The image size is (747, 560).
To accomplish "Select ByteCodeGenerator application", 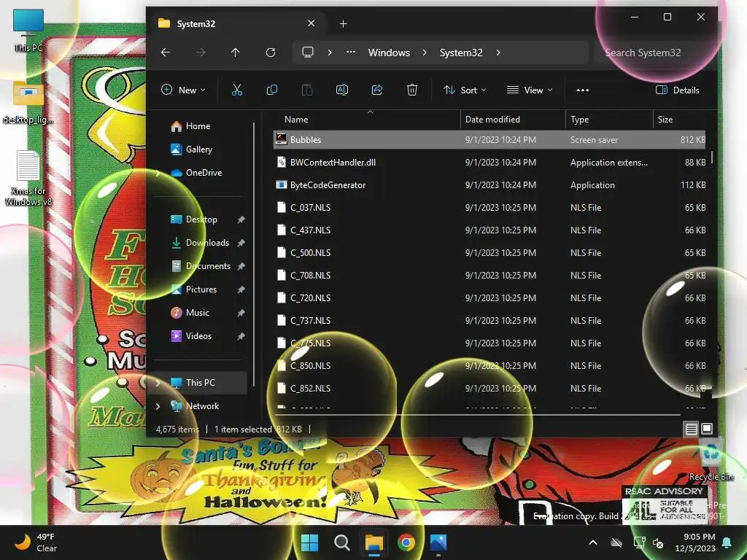I will 489,184.
